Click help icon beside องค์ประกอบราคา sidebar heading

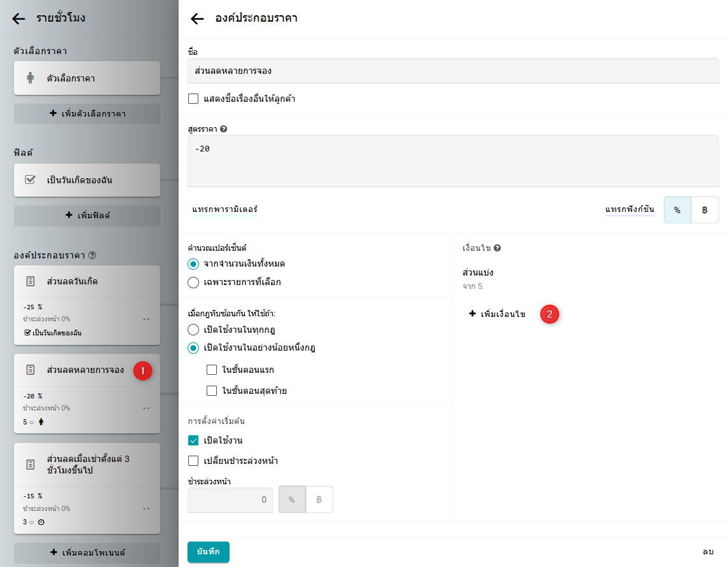coord(92,255)
